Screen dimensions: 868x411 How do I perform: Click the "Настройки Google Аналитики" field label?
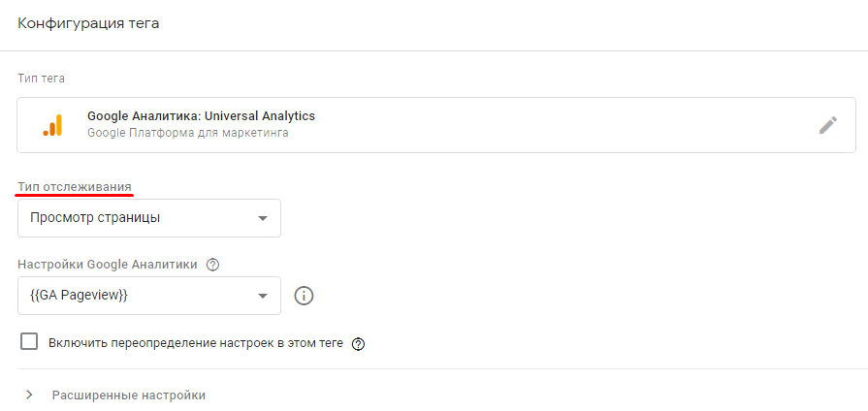(x=107, y=264)
